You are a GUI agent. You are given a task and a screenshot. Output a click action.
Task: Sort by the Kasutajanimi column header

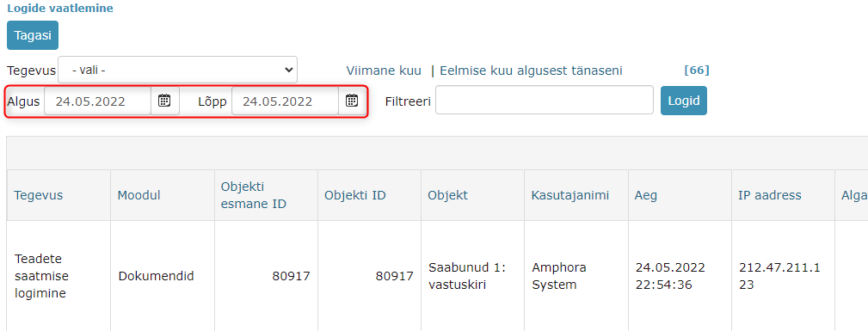(x=570, y=195)
